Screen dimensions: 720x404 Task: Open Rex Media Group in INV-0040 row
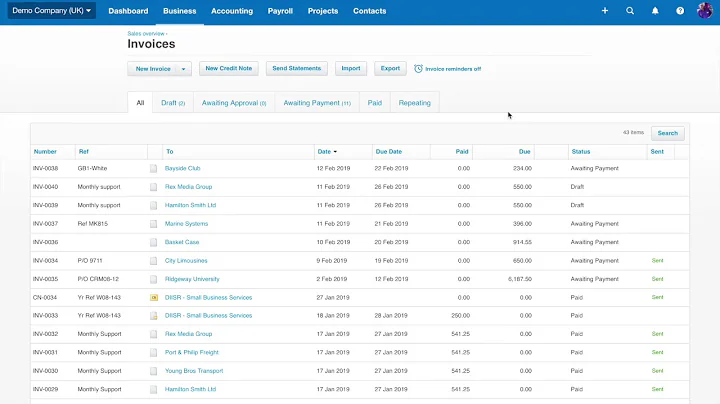[188, 187]
